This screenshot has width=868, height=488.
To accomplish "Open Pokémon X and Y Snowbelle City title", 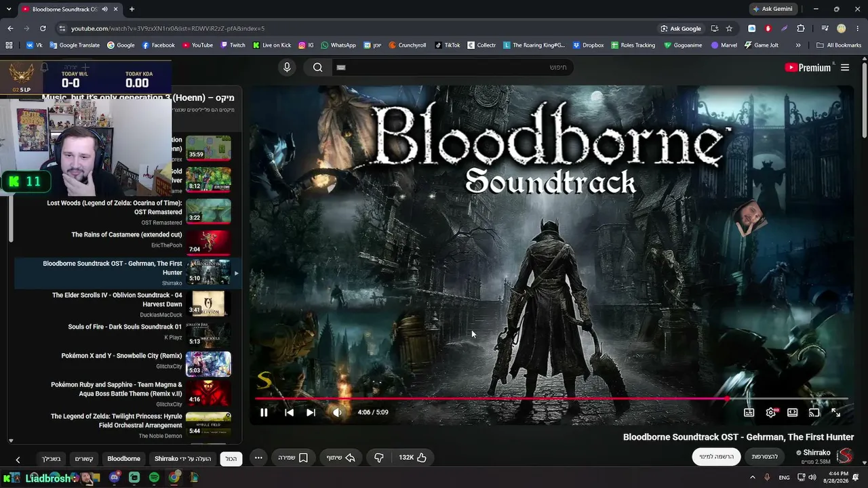I will [x=122, y=356].
